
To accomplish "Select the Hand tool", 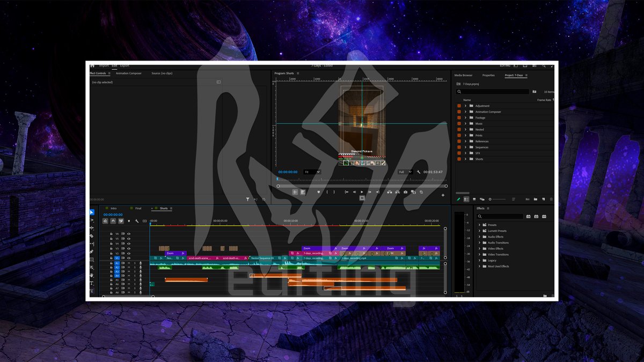I will pos(92,275).
